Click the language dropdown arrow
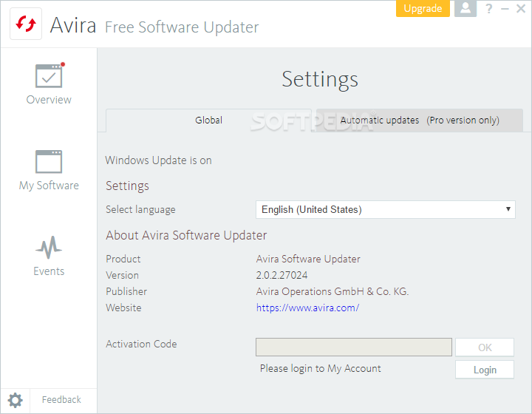 coord(508,209)
